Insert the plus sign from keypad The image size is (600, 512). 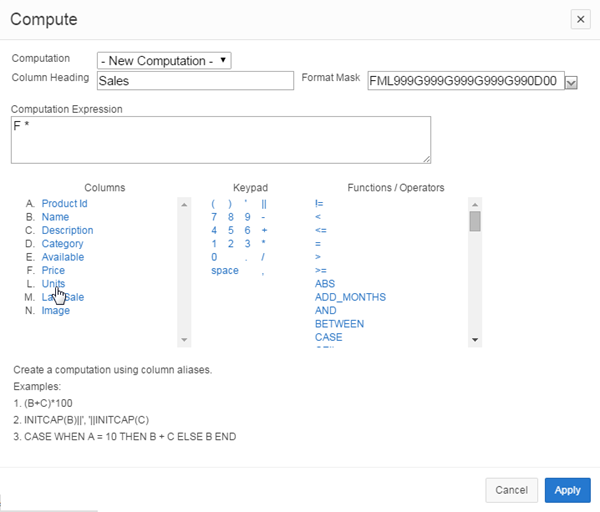pyautogui.click(x=263, y=230)
